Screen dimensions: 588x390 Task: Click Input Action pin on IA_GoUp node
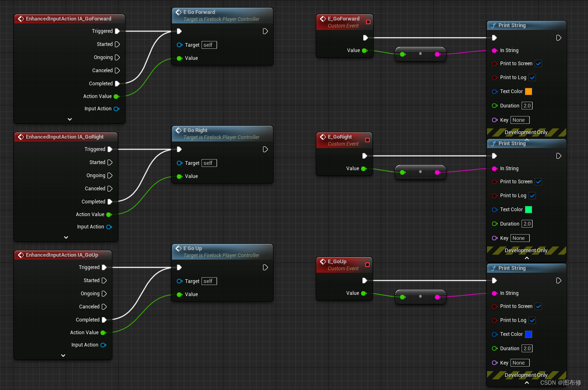point(103,345)
